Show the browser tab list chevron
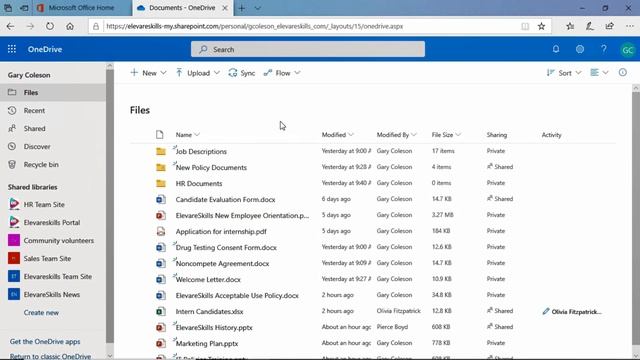The height and width of the screenshot is (360, 640). pyautogui.click(x=258, y=8)
